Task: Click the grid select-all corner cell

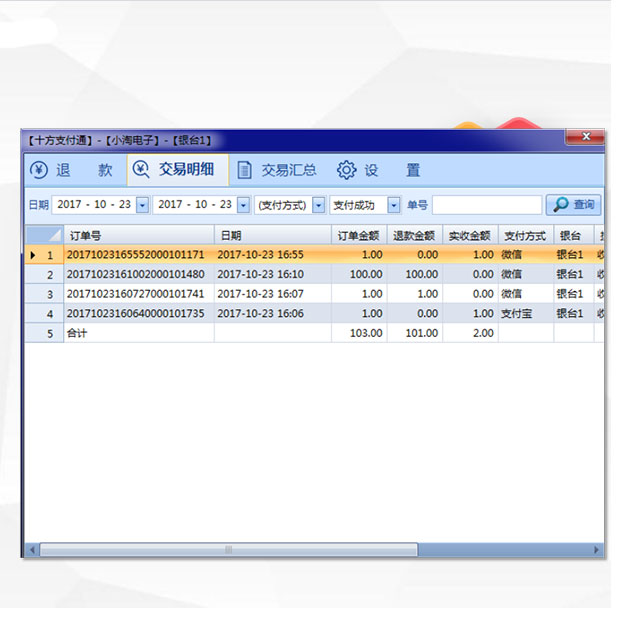Action: pyautogui.click(x=44, y=235)
